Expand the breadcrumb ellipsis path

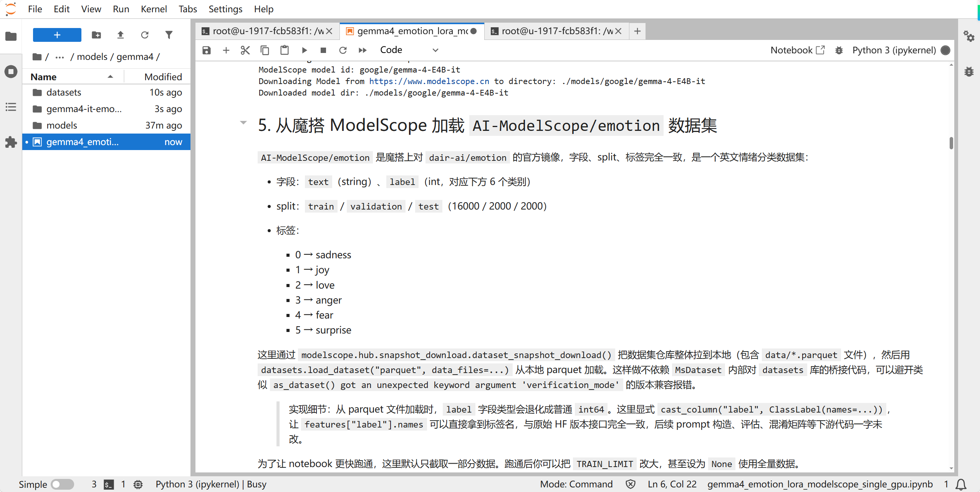point(60,57)
